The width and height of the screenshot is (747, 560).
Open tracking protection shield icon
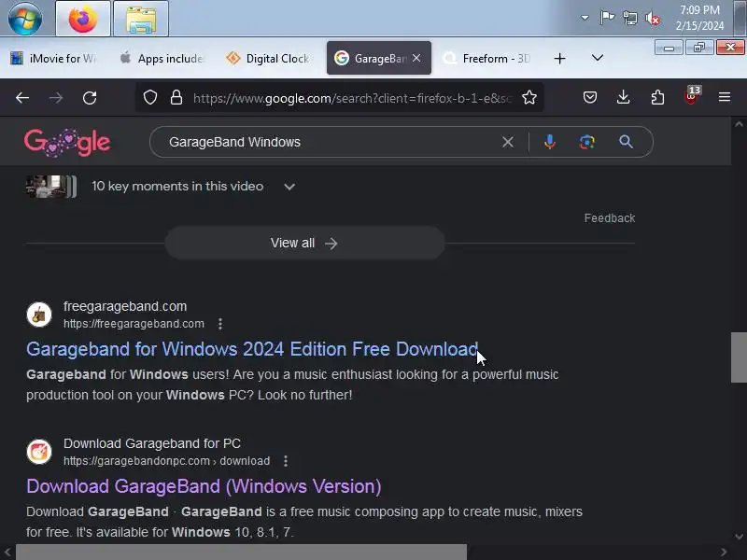[150, 98]
